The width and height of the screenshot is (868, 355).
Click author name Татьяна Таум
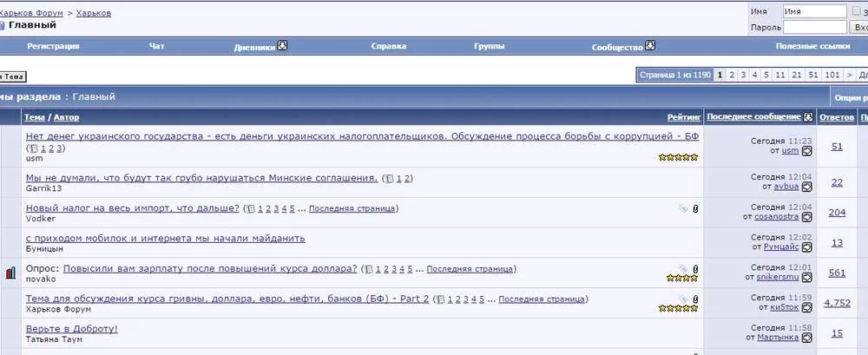(54, 339)
